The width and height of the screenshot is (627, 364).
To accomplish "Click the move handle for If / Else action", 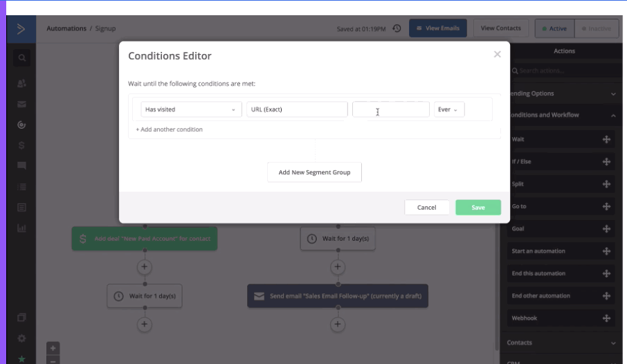I will pos(606,162).
